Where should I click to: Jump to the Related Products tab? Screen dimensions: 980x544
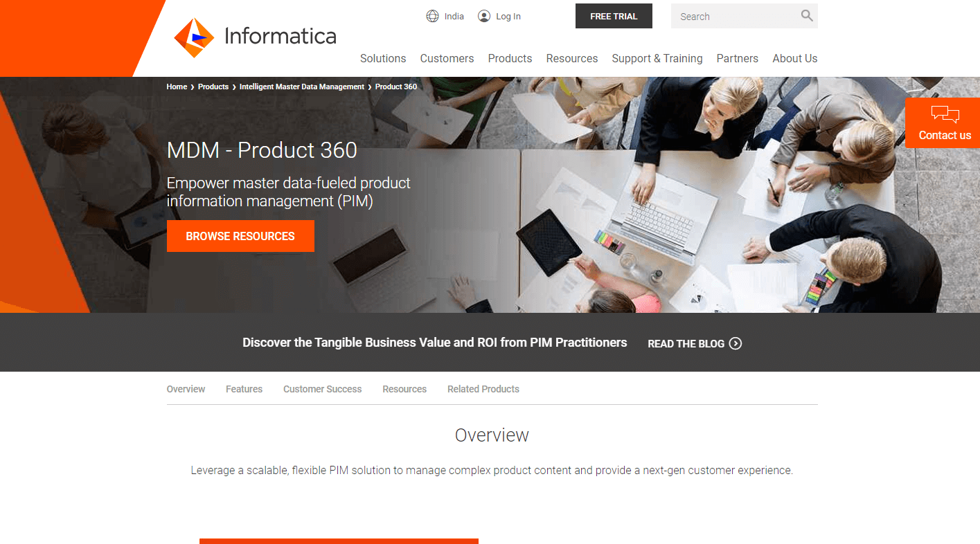tap(483, 389)
